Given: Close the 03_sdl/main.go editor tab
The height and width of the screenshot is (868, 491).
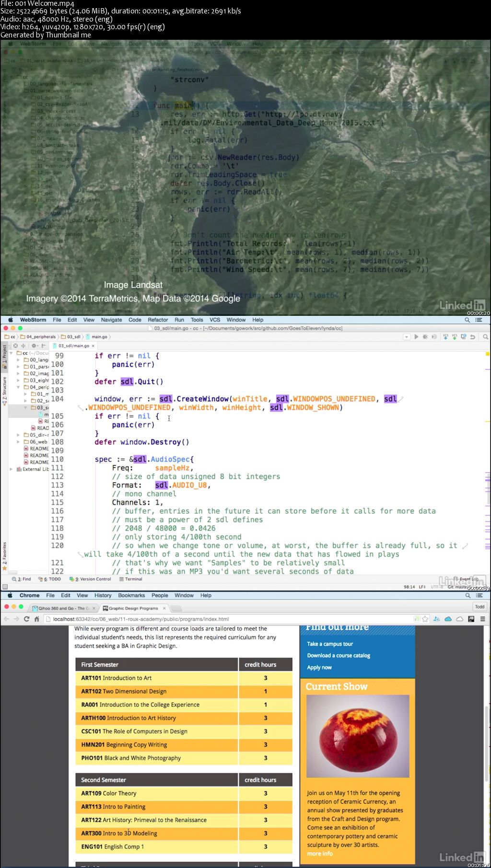Looking at the screenshot, I should 93,346.
